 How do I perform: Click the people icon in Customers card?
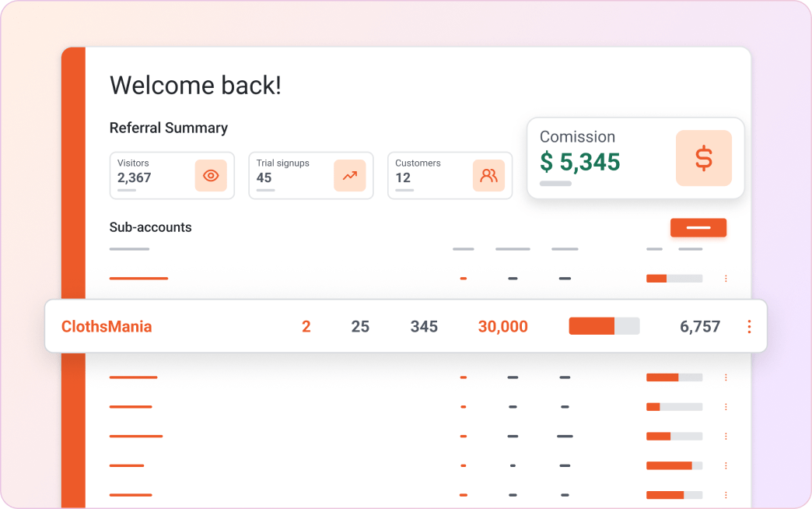point(488,175)
